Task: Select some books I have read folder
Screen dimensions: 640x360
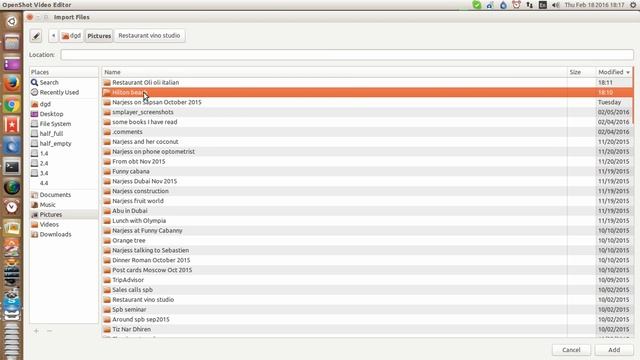Action: (x=367, y=122)
